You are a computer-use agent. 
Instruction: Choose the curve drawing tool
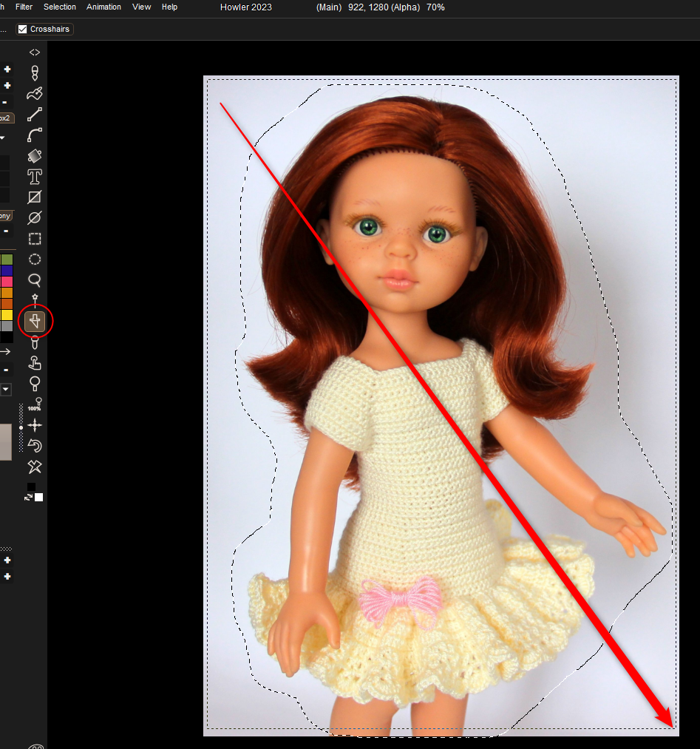[34, 135]
